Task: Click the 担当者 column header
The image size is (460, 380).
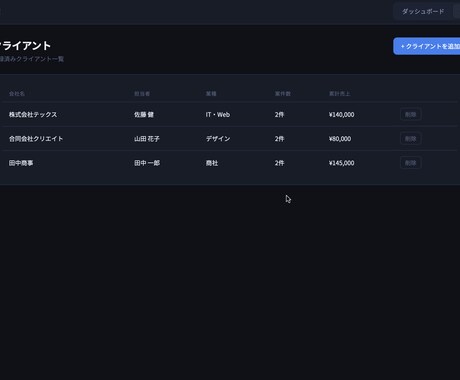Action: coord(142,94)
